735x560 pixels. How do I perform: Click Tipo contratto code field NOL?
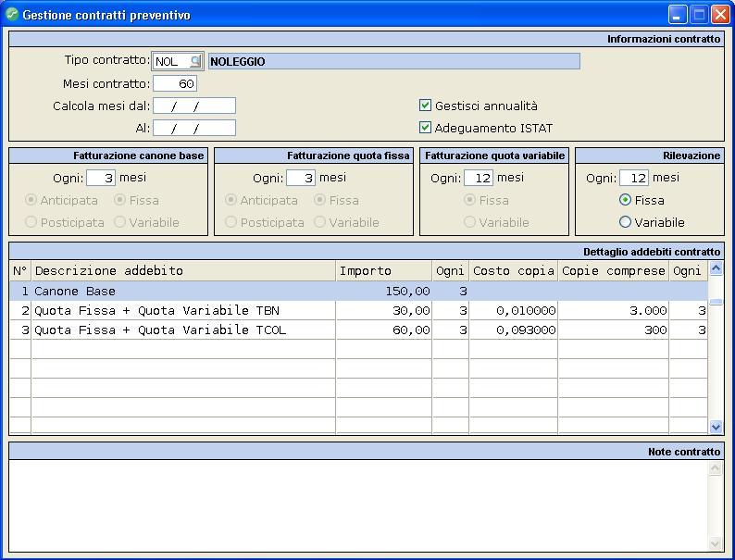click(171, 61)
